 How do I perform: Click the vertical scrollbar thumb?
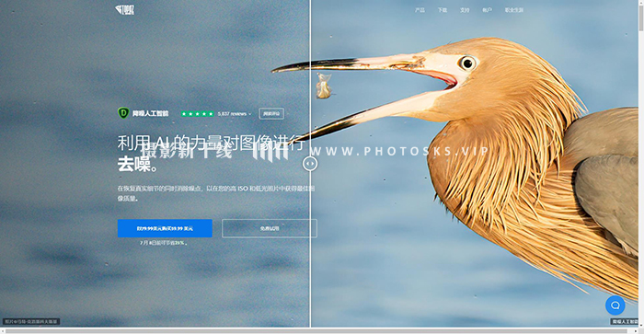[x=640, y=18]
